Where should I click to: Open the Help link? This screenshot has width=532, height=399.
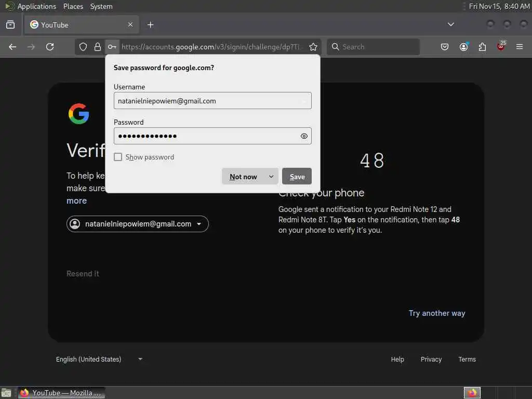397,359
